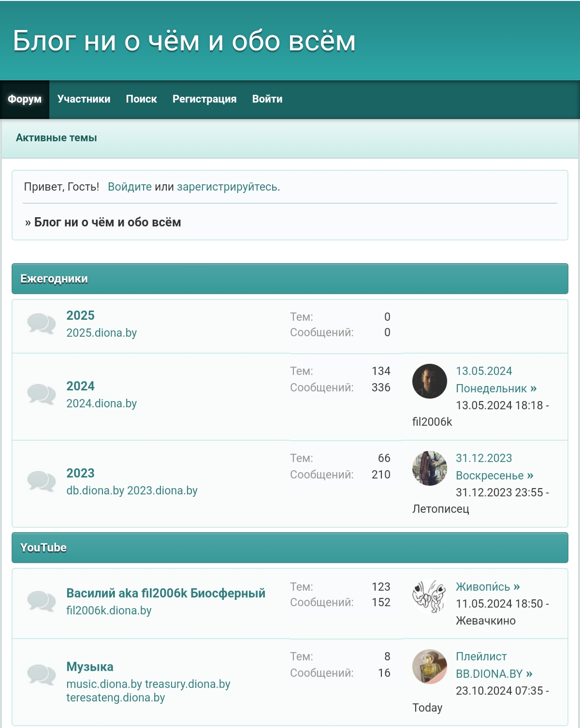Click the speech bubble icon beside the 2023 section
The height and width of the screenshot is (728, 580).
(x=42, y=481)
